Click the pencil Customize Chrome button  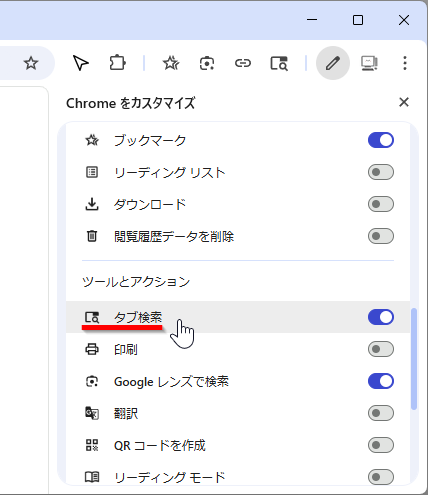333,63
